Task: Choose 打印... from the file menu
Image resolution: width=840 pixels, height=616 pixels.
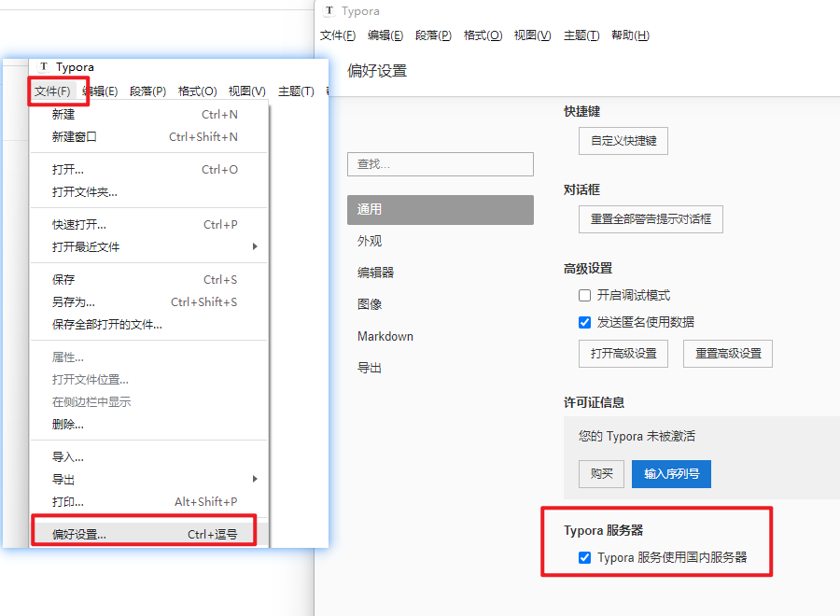Action: point(149,502)
